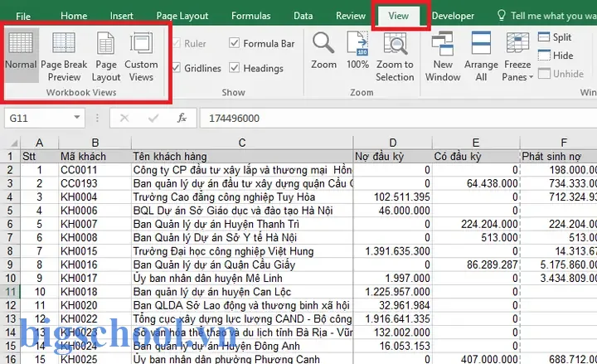This screenshot has height=364, width=597.
Task: Select the View tab
Action: tap(398, 16)
